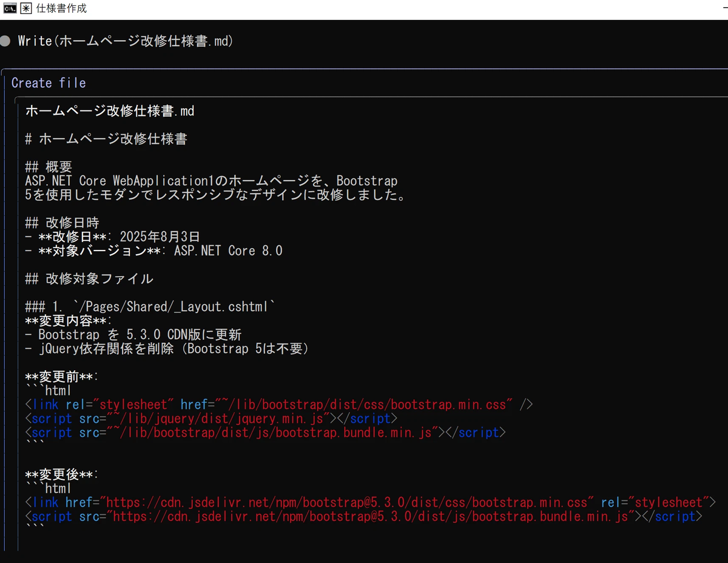Click the line '5を使用したモダンでレスポンシブなデザインに改修しました。'
Image resolution: width=728 pixels, height=563 pixels.
[x=215, y=195]
